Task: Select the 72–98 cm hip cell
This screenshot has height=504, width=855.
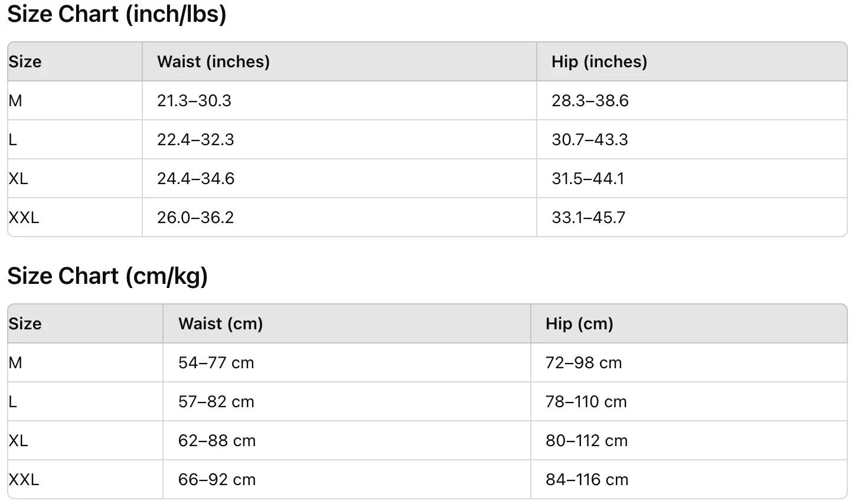Action: click(584, 362)
